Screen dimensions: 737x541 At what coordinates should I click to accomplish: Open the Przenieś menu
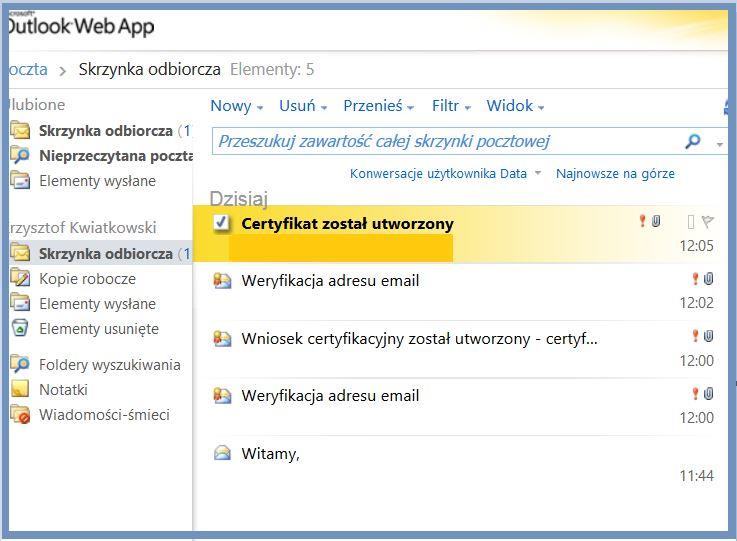[378, 106]
